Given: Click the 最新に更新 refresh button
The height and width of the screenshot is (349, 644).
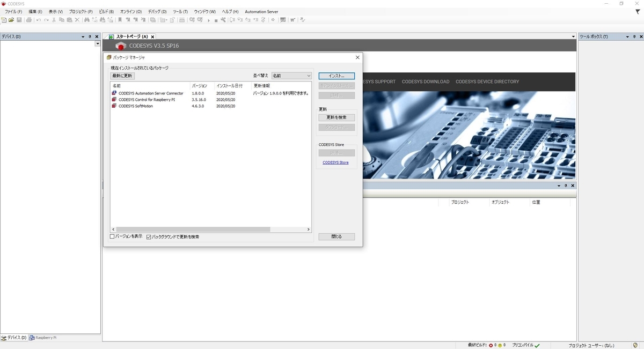Looking at the screenshot, I should point(122,76).
